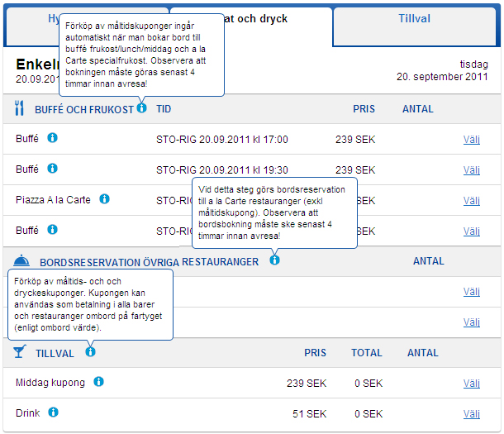Screen dimensions: 504x434
Task: Click the cocktail glass icon by TILLVAL
Action: coord(19,352)
